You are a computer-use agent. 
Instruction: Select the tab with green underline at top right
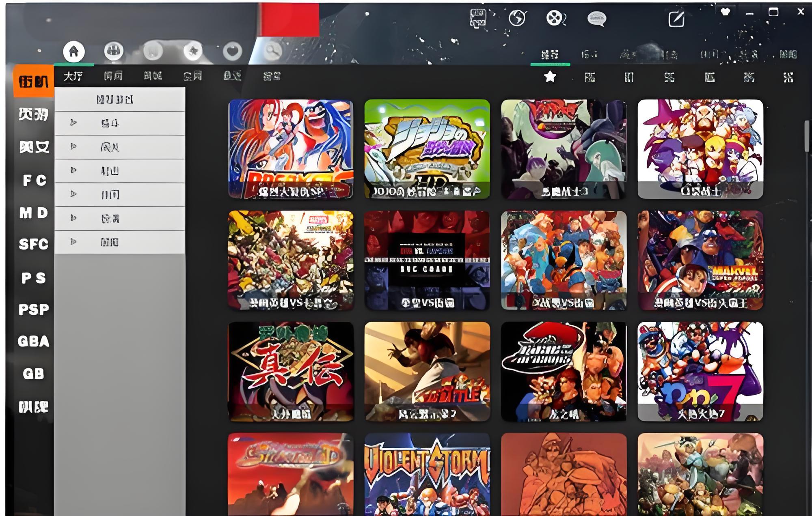click(x=550, y=55)
